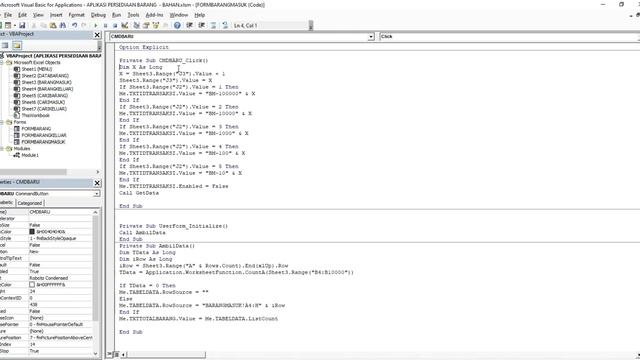
Task: Select the FORMBARANG form
Action: (36, 129)
